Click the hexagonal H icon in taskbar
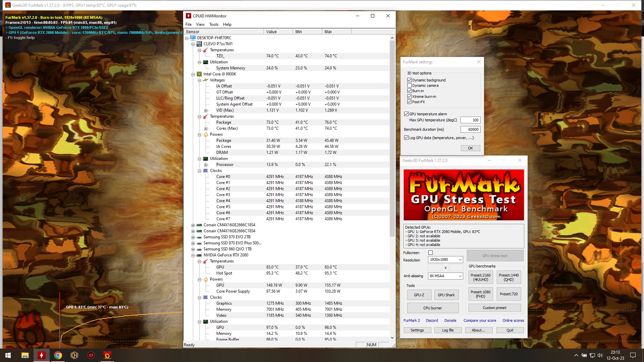This screenshot has width=644, height=362. click(x=74, y=355)
